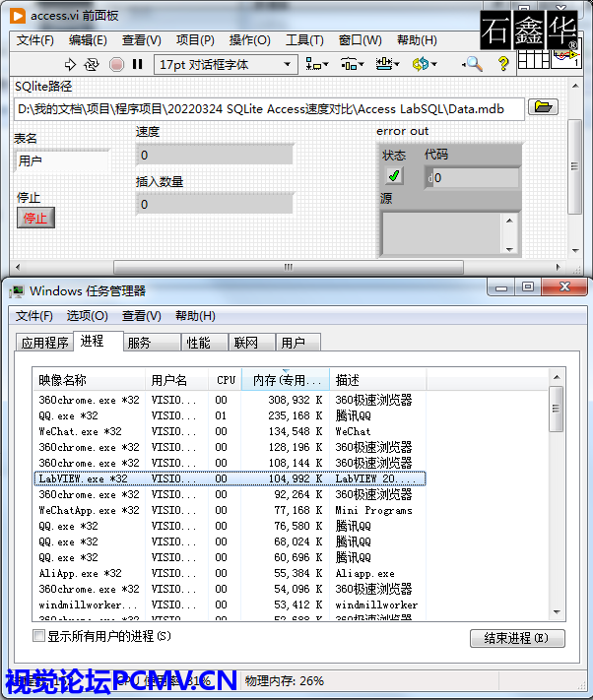Sort by 描述 column header

click(x=378, y=380)
